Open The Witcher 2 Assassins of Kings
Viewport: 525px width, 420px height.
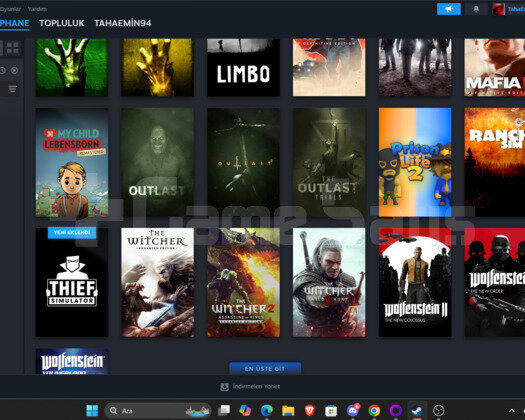pyautogui.click(x=243, y=282)
